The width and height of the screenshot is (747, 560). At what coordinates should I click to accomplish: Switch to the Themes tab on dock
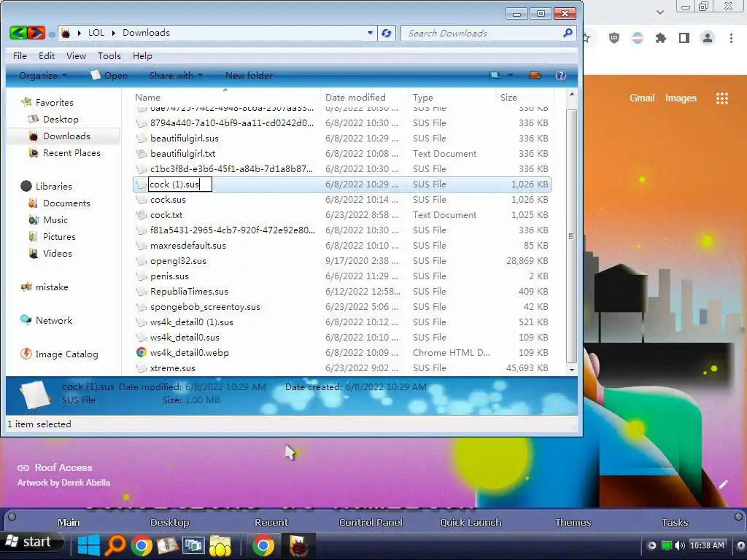pos(573,522)
